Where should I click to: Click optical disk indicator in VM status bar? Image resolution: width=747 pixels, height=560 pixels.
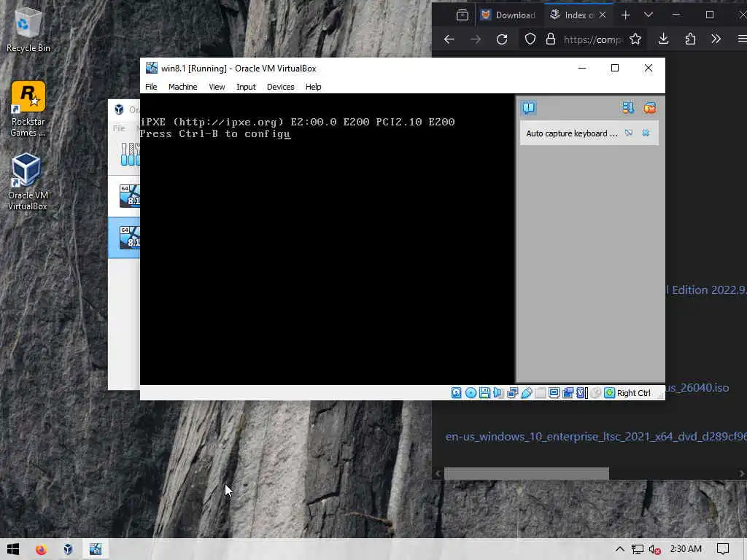(x=471, y=393)
